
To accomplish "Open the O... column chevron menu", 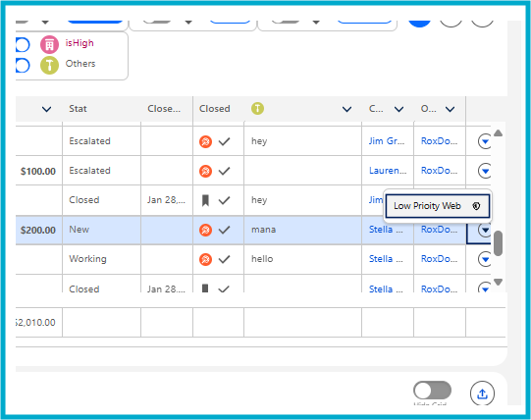I will point(450,109).
